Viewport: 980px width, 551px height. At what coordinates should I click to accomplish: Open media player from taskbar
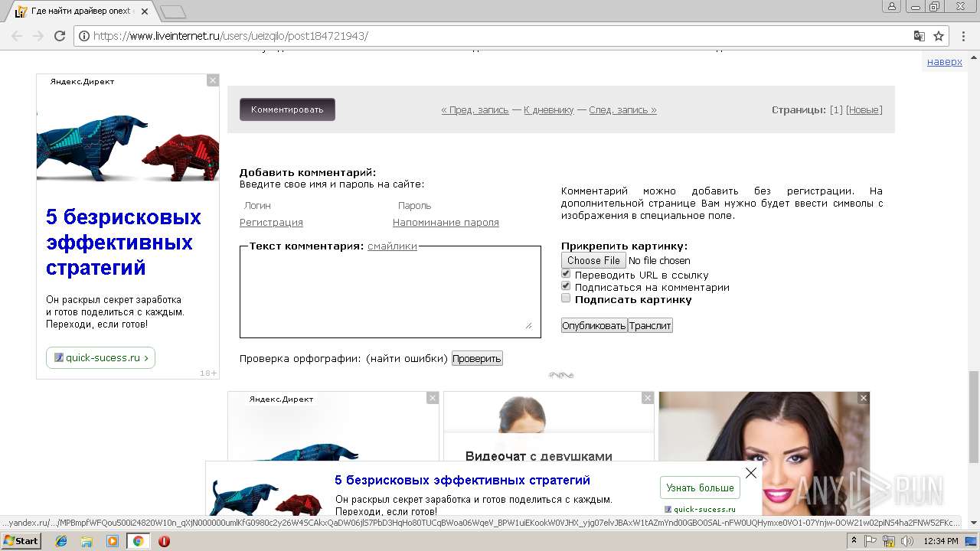tap(112, 541)
